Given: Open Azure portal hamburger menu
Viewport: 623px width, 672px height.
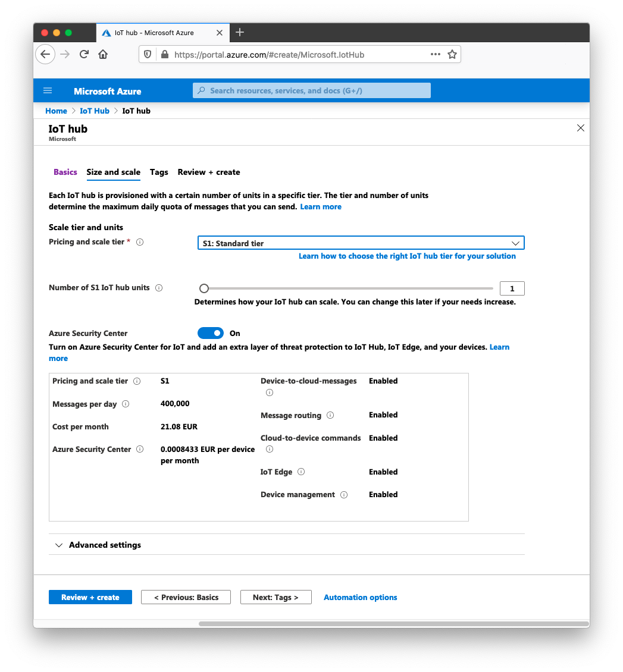Looking at the screenshot, I should tap(48, 90).
